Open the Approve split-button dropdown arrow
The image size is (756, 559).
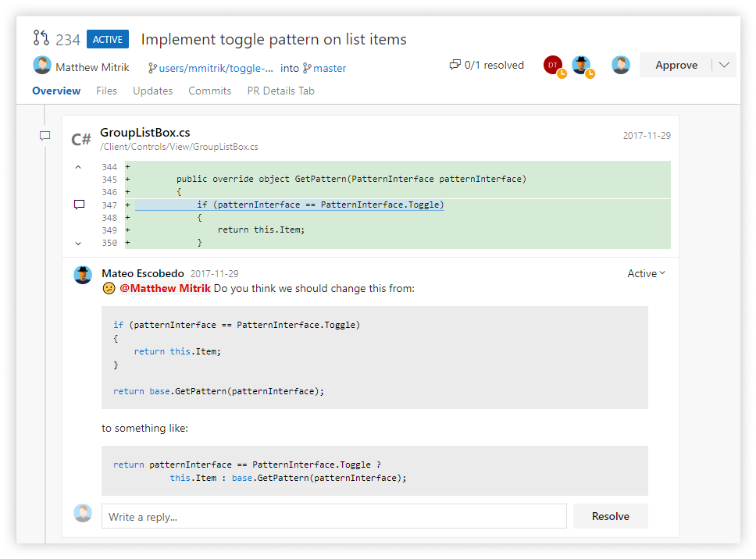pyautogui.click(x=724, y=65)
